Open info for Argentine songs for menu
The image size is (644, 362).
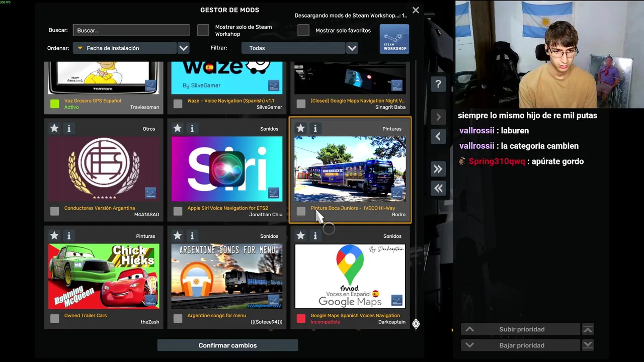coord(192,236)
